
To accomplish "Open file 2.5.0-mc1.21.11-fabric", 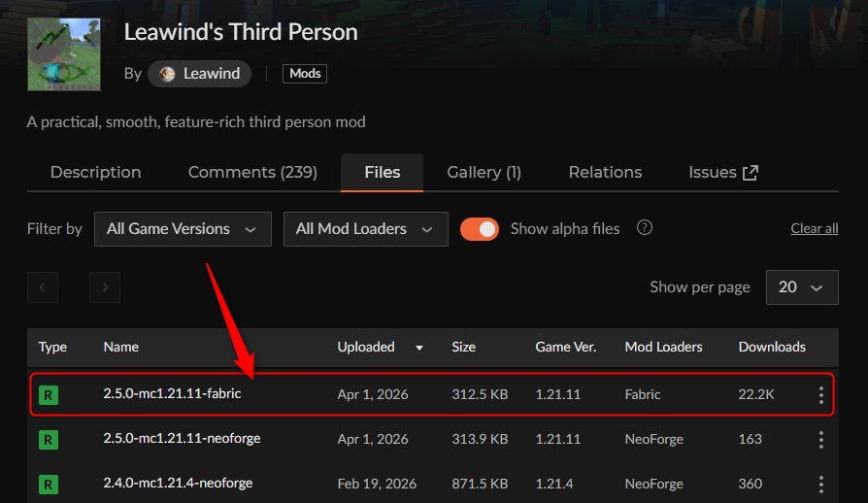I will tap(172, 393).
